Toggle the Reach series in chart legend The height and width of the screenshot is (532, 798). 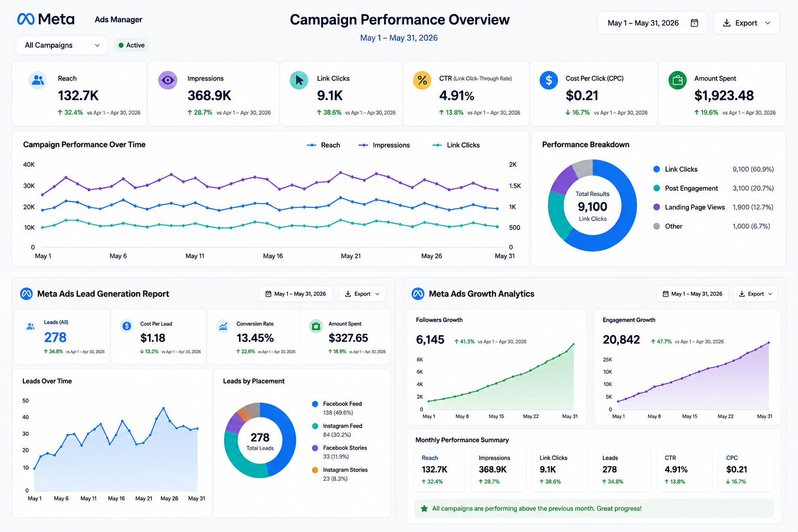(323, 145)
